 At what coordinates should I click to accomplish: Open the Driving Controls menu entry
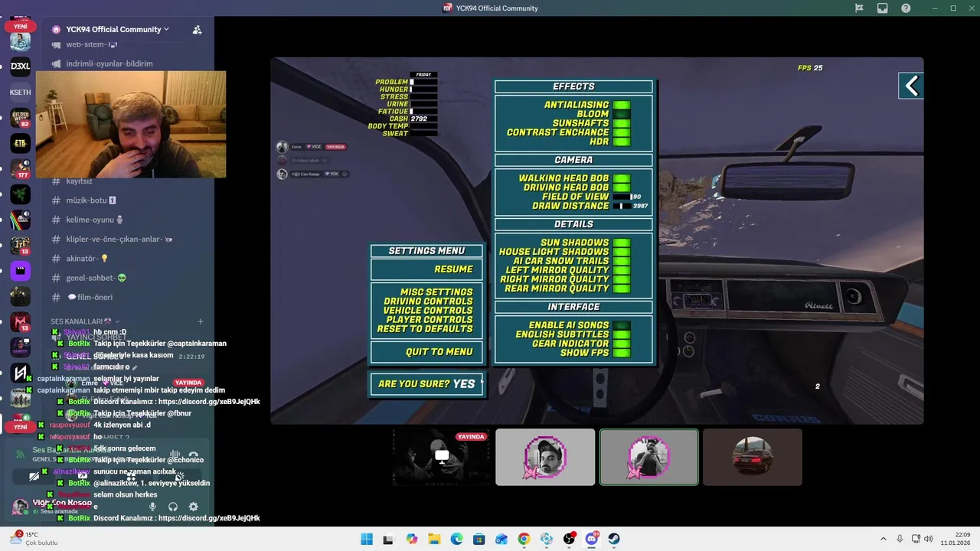(x=428, y=302)
